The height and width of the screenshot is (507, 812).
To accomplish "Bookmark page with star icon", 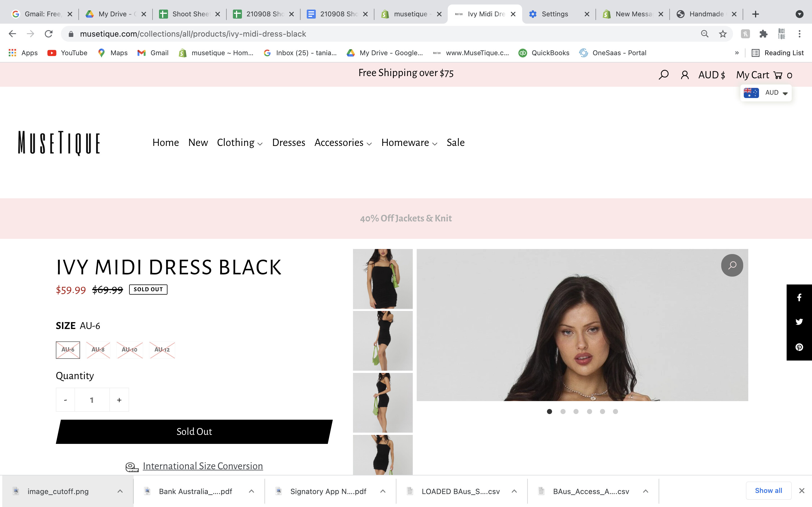I will (x=723, y=34).
